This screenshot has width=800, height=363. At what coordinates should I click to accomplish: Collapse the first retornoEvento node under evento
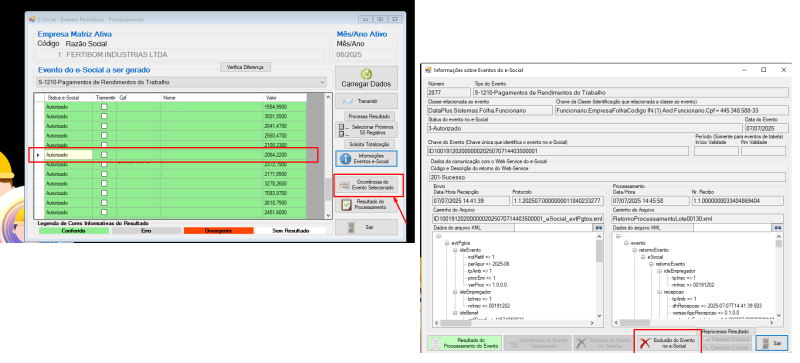tap(634, 250)
